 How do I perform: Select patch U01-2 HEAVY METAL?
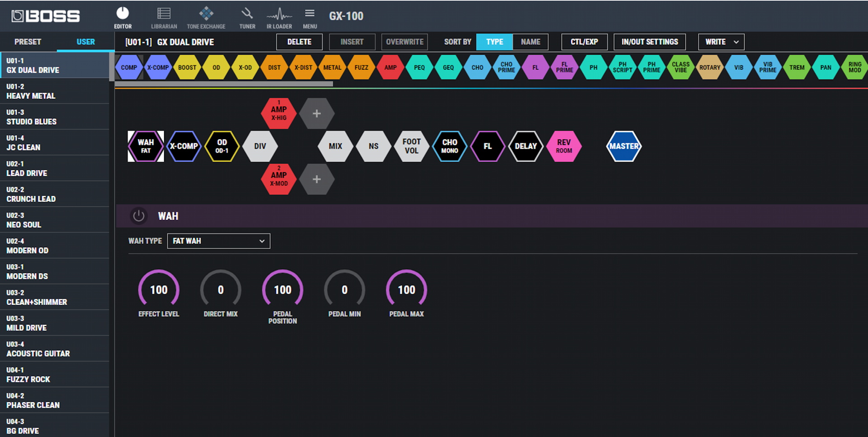[54, 91]
